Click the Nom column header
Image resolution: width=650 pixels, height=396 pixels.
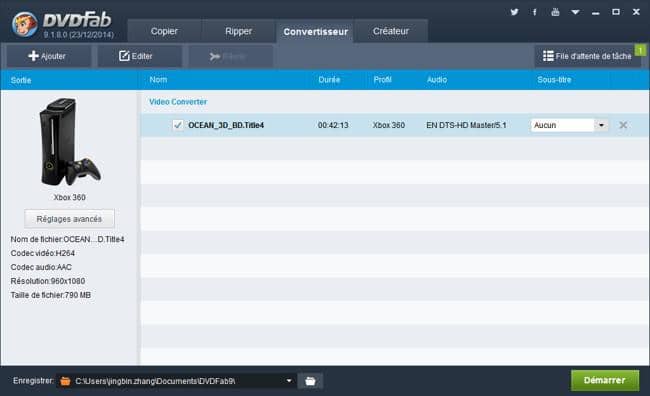click(158, 80)
